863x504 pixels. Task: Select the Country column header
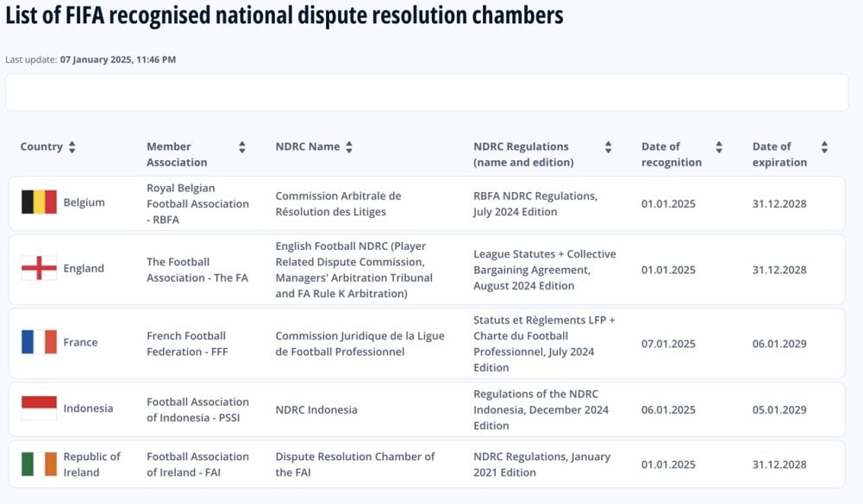point(41,146)
